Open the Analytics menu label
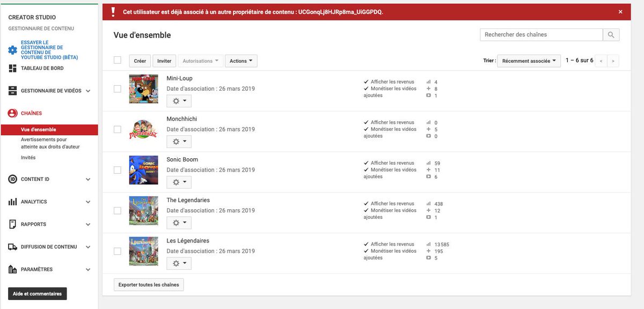The image size is (644, 309). [34, 202]
